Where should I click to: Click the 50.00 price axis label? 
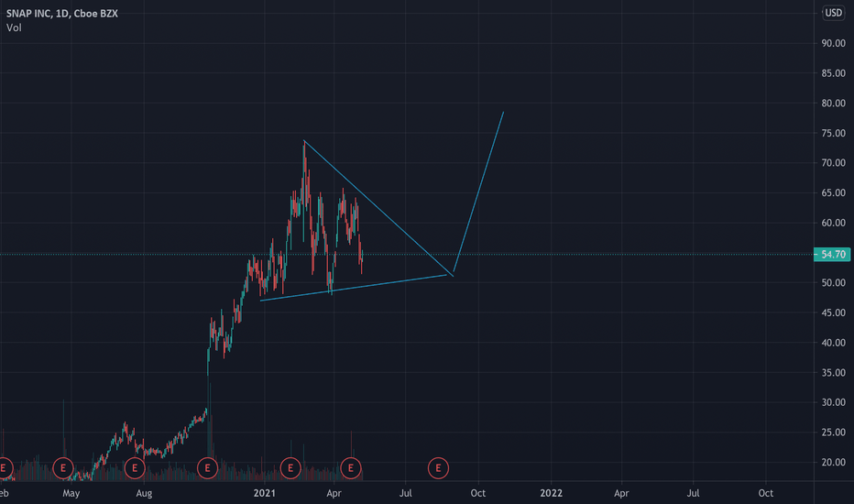(833, 283)
